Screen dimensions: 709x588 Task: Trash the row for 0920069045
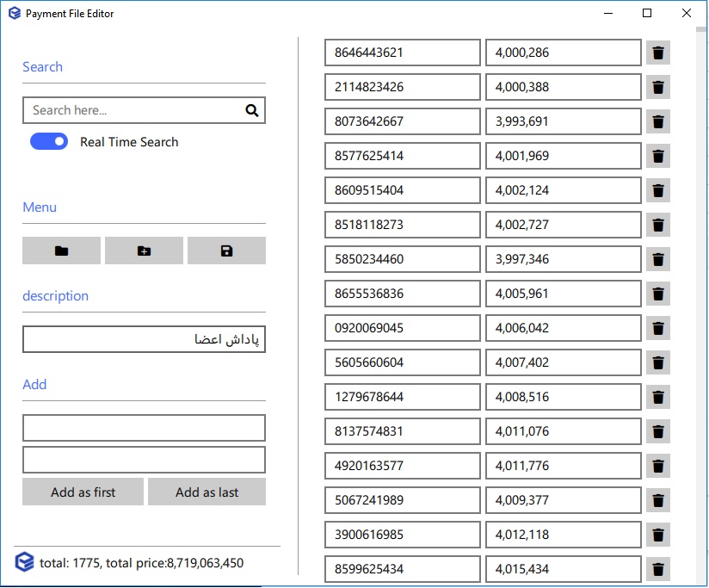tap(658, 328)
